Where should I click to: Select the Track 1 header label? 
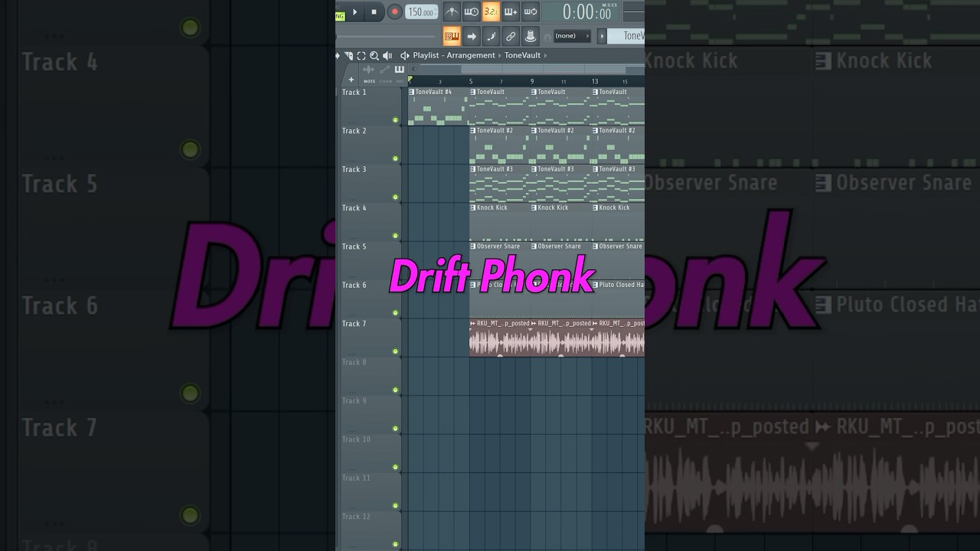(354, 93)
